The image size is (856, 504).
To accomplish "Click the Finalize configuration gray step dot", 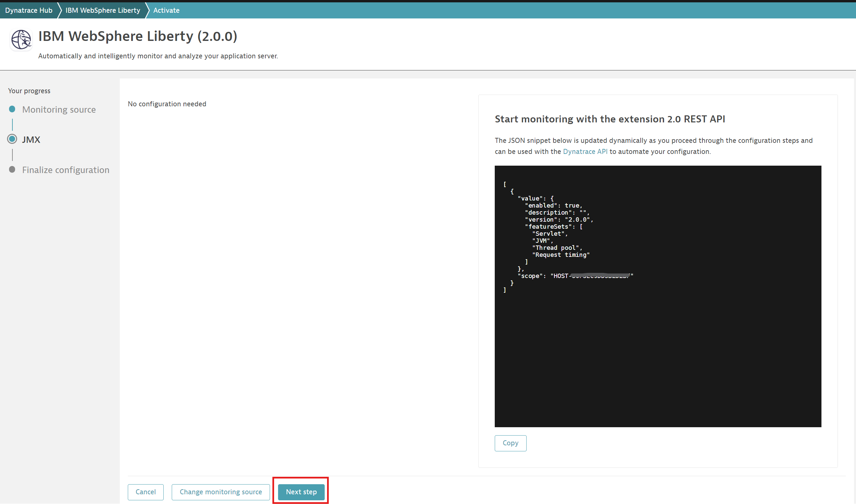I will click(12, 169).
